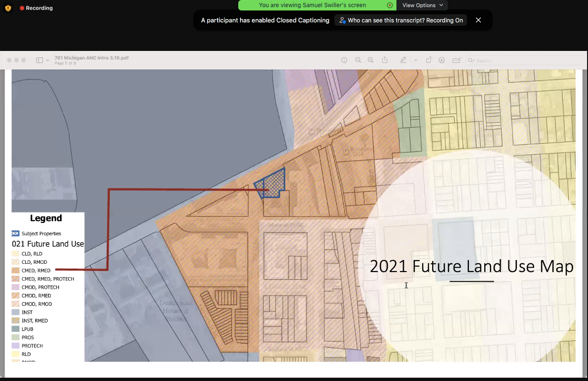The width and height of the screenshot is (588, 381).
Task: Click the CMED, RMED legend color swatch
Action: pyautogui.click(x=15, y=271)
